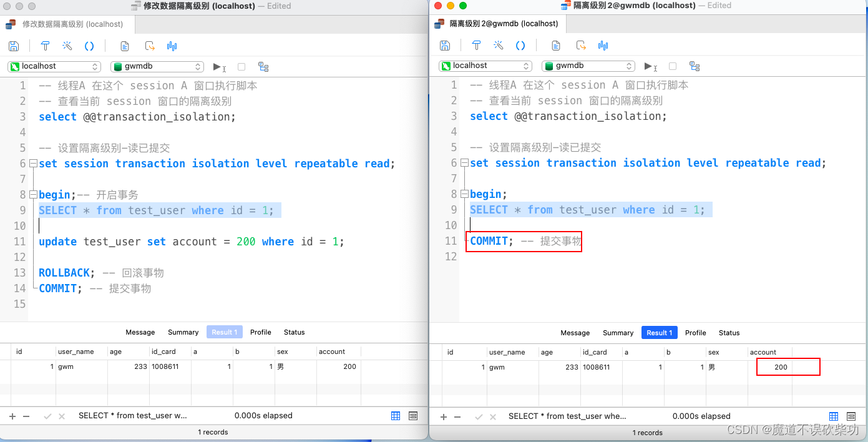Click update test_user line in left editor

(x=192, y=242)
